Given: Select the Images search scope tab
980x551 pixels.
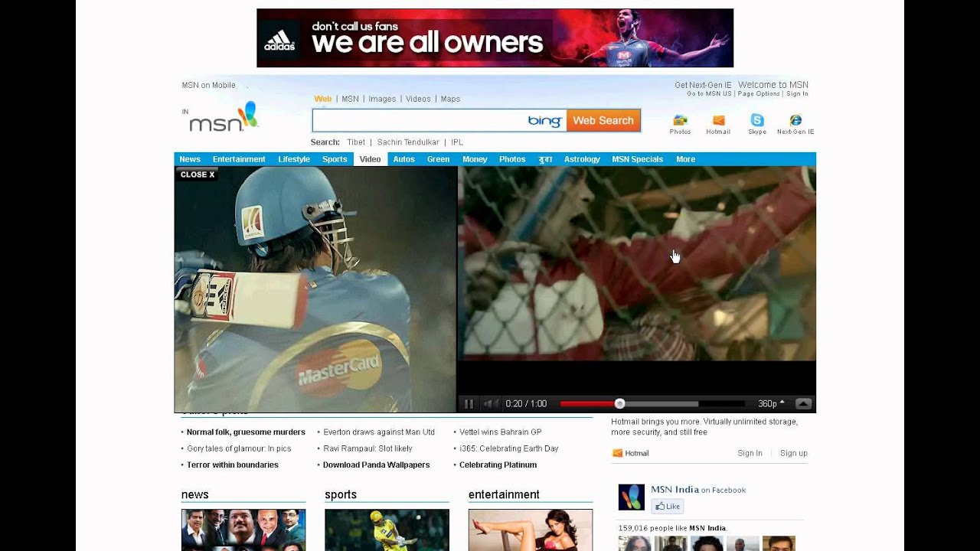Looking at the screenshot, I should [x=382, y=99].
